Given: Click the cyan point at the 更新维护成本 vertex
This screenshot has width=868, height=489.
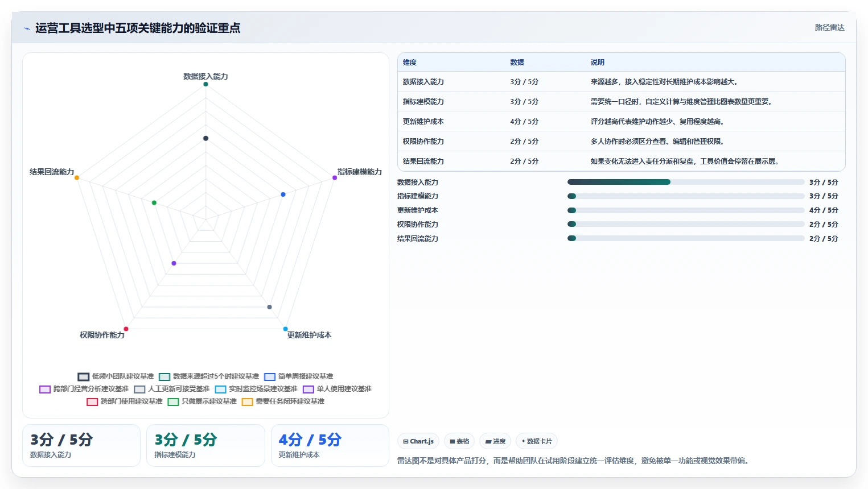Looking at the screenshot, I should 286,329.
